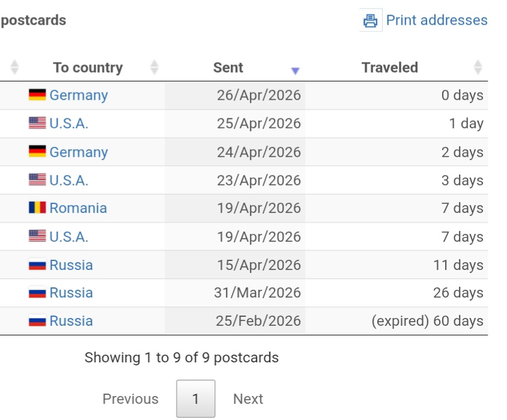
Task: Click the Romania flag icon
Action: tap(37, 208)
